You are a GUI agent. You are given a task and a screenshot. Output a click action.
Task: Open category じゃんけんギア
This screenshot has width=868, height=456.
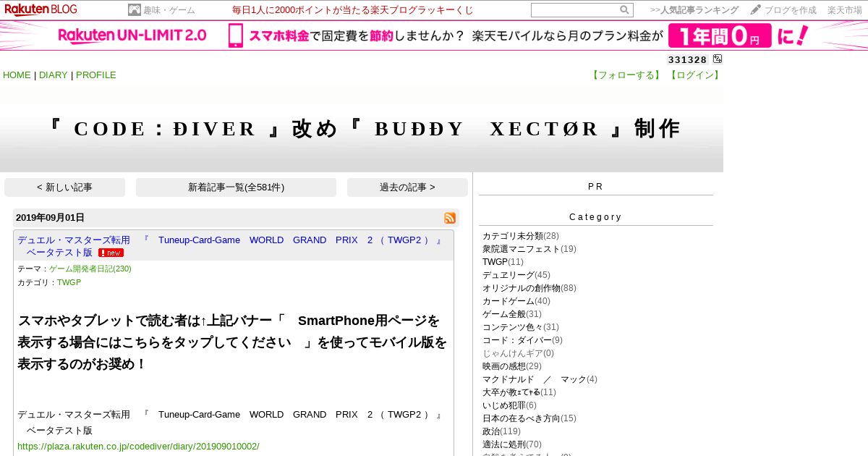coord(513,353)
